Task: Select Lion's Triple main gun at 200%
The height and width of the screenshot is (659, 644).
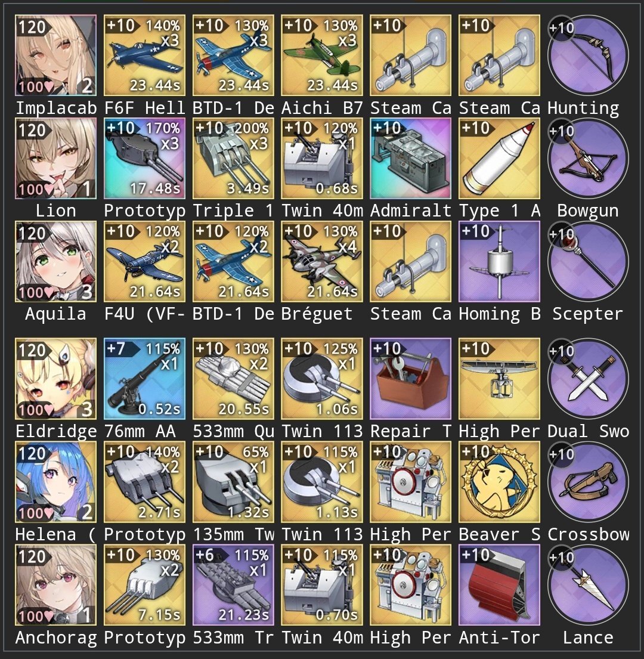Action: click(x=233, y=158)
